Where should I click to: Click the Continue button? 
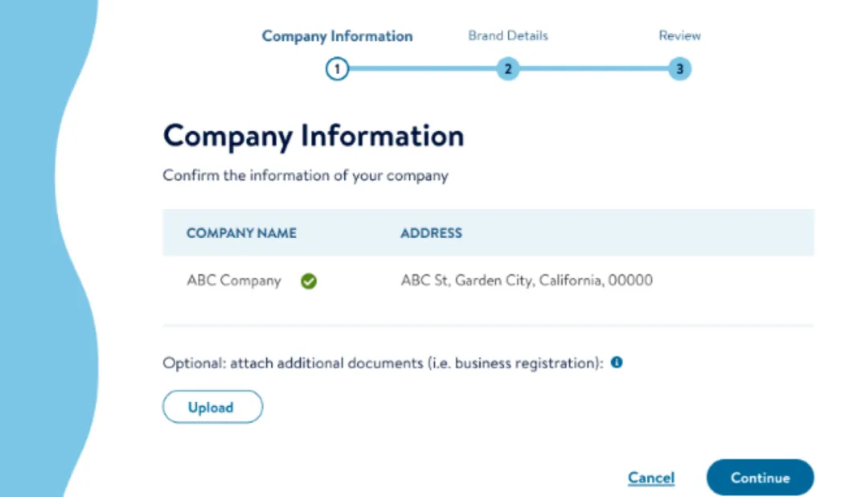tap(760, 478)
